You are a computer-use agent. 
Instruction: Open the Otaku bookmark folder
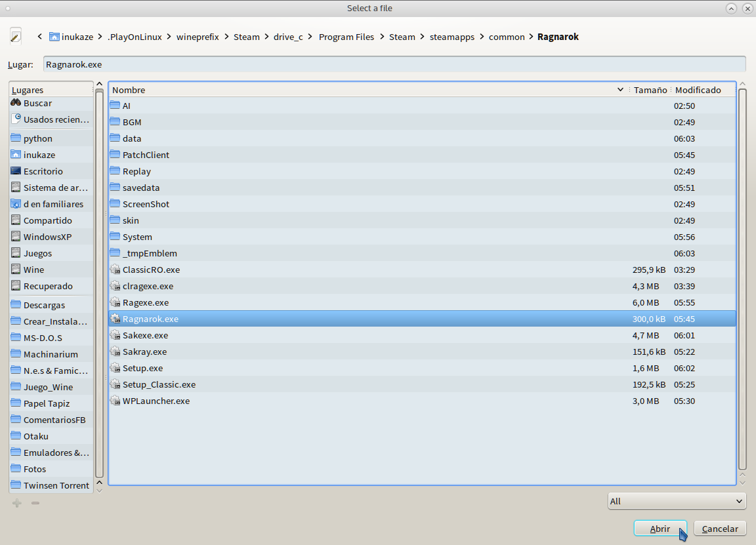51,436
